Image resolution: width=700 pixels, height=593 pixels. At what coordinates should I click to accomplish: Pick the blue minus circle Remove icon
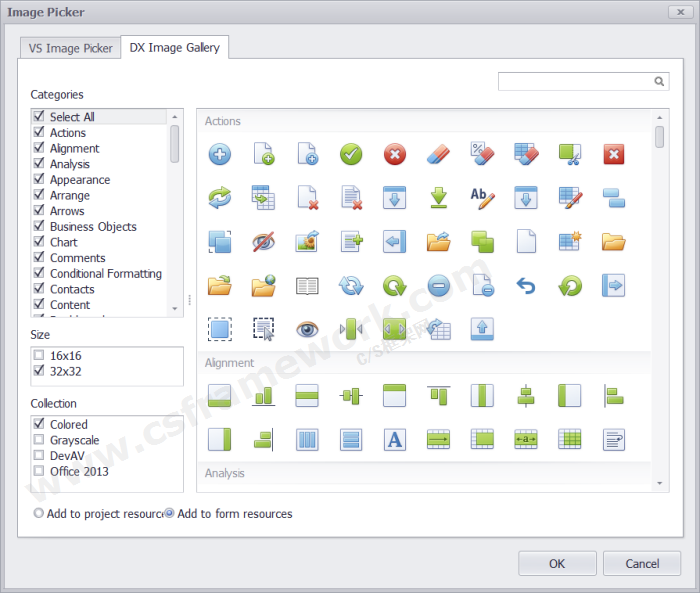[x=439, y=286]
